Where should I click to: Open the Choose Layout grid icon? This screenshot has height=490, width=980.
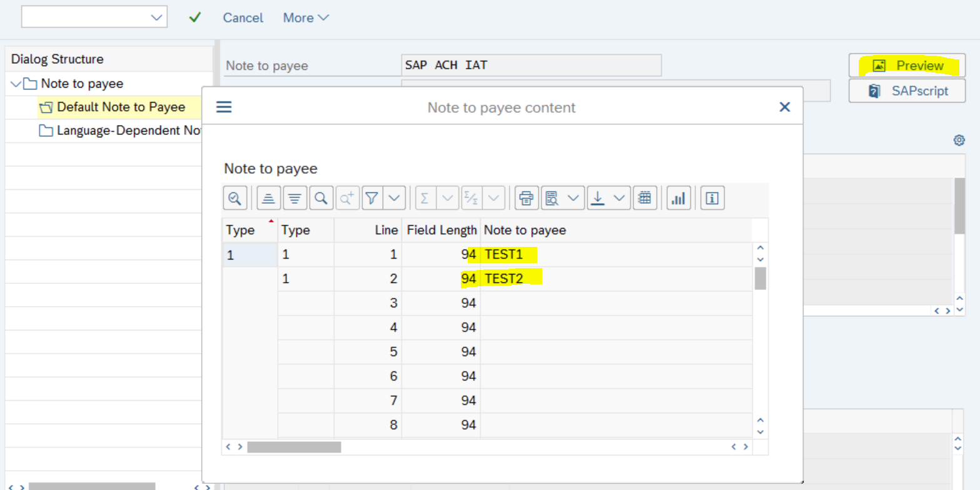click(645, 199)
